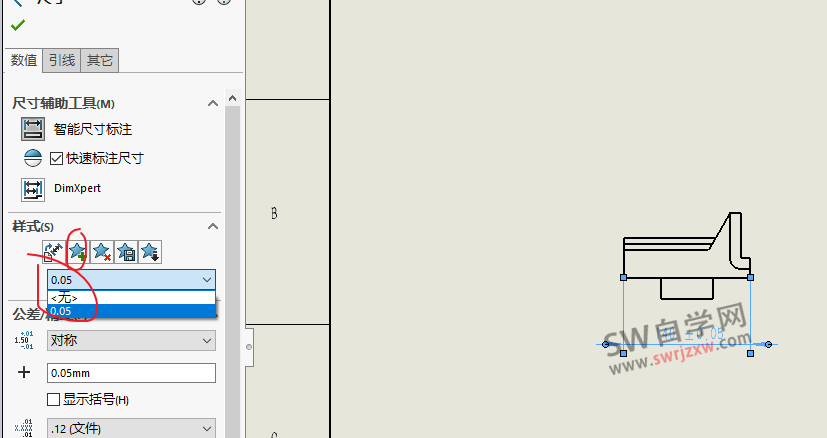Click the 智能尺寸标注 icon
This screenshot has height=438, width=827.
(33, 129)
